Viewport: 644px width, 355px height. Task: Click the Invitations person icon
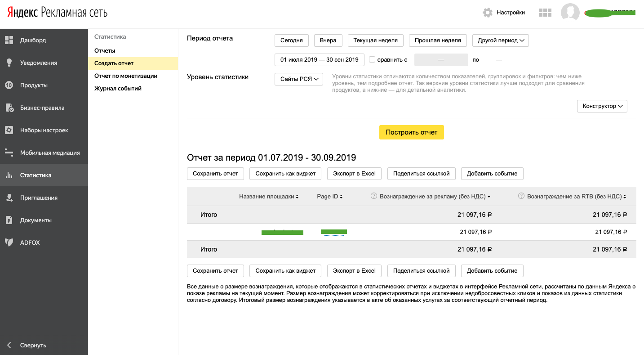(9, 198)
